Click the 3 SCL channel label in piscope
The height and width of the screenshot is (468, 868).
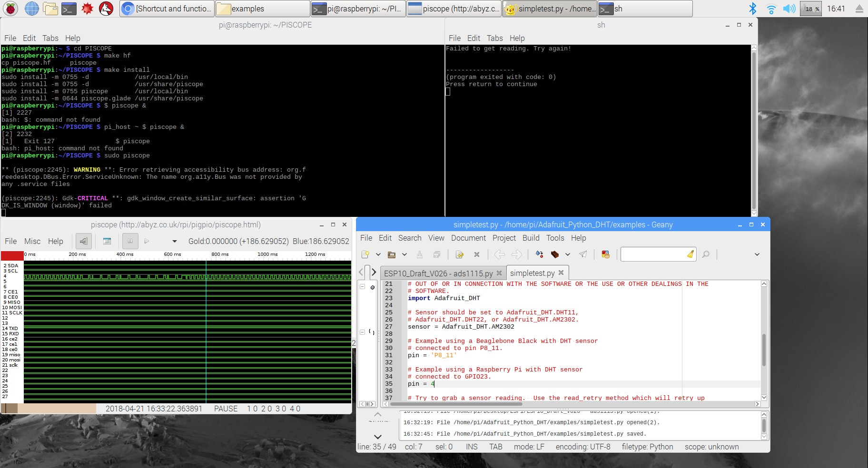tap(10, 271)
